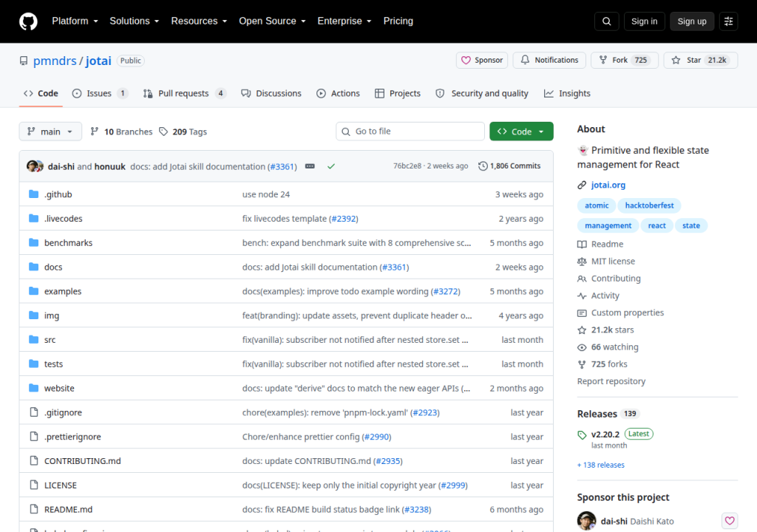Open the Enterprise dropdown menu
This screenshot has width=757, height=532.
click(x=344, y=21)
